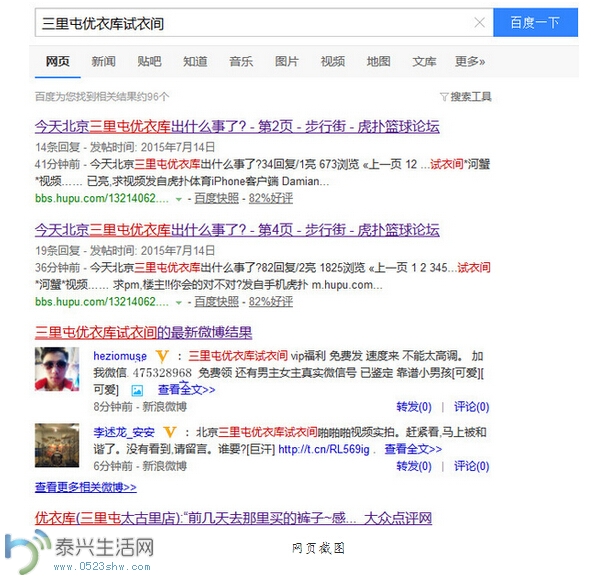Click the text 19条回复 - 发帖时间: 2015年7月14日

click(x=125, y=250)
